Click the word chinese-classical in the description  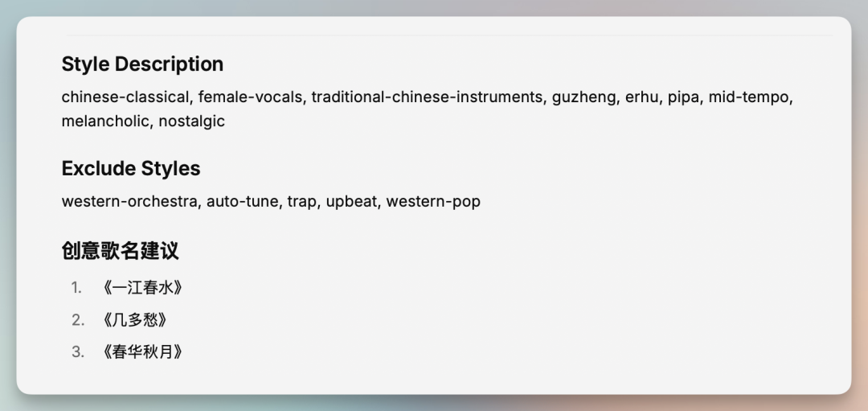tap(125, 97)
